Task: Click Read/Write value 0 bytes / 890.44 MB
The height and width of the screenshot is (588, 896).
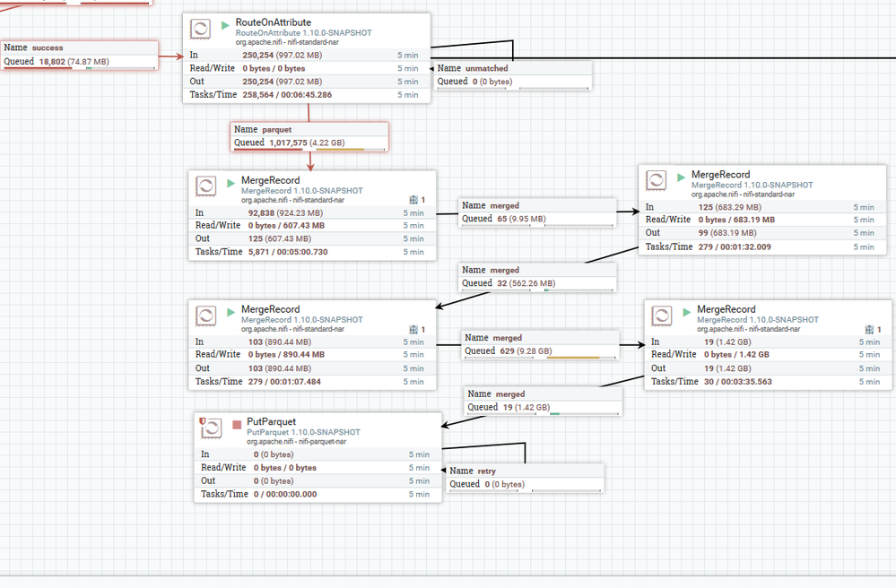Action: 286,355
